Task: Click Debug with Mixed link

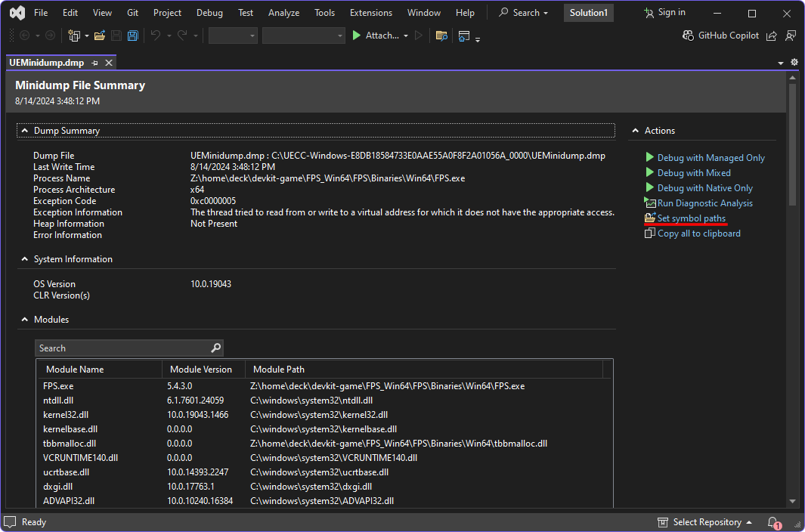Action: [x=694, y=173]
